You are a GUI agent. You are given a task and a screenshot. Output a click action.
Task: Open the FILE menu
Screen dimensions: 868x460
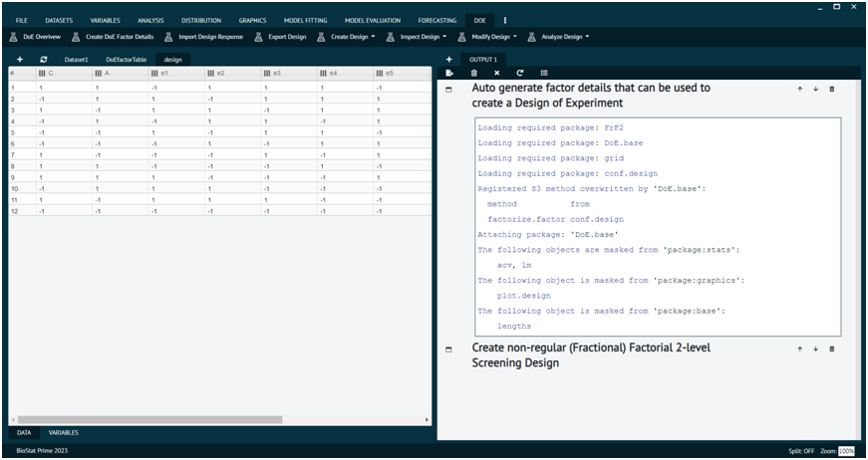(22, 21)
